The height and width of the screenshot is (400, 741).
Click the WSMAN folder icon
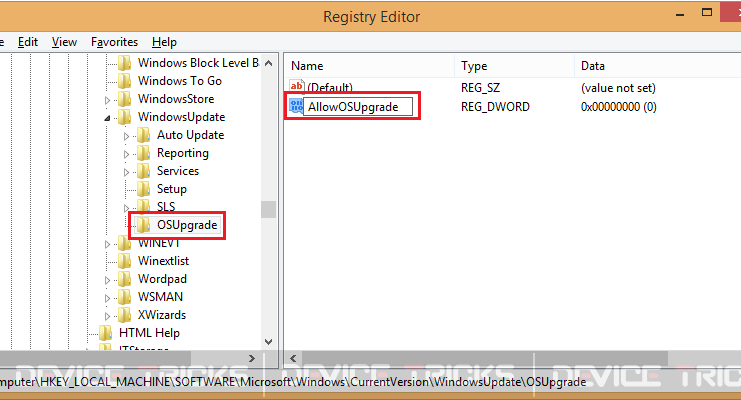point(125,296)
